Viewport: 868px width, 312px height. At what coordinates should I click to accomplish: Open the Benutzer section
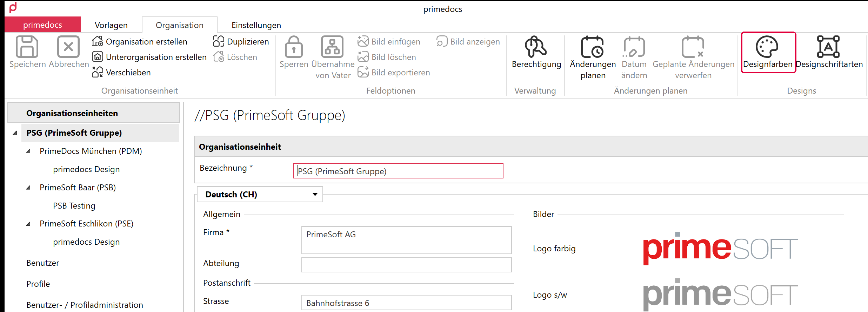click(43, 263)
